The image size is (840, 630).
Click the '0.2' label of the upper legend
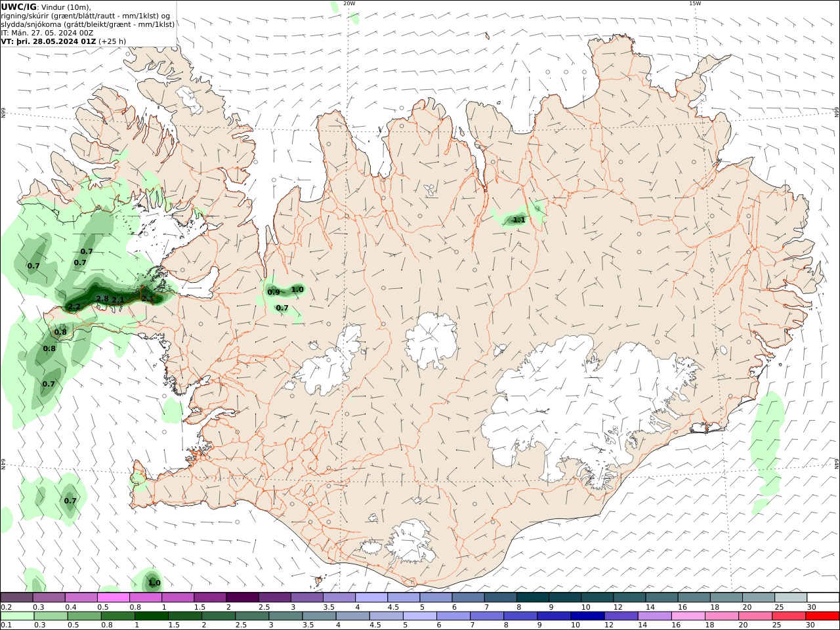point(6,607)
